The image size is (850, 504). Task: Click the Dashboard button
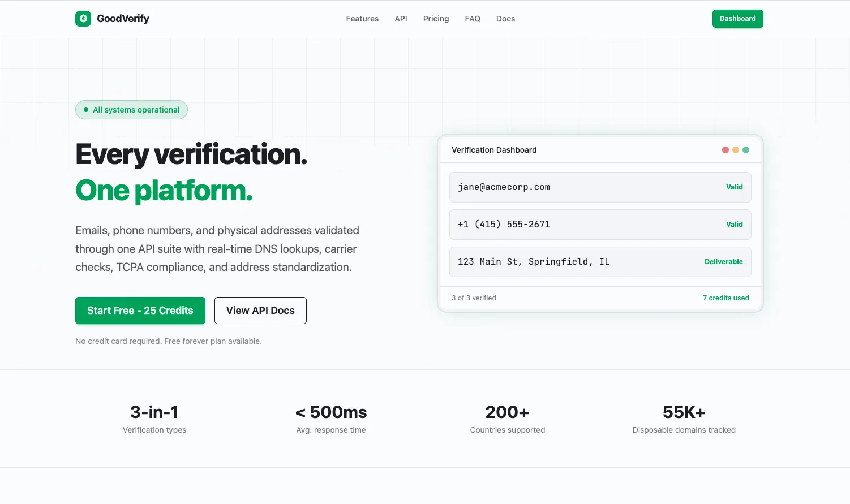coord(737,18)
